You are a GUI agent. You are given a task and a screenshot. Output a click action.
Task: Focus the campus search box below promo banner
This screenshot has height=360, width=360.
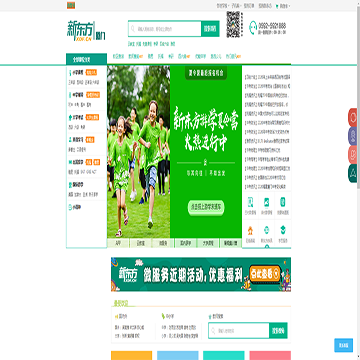(239, 331)
